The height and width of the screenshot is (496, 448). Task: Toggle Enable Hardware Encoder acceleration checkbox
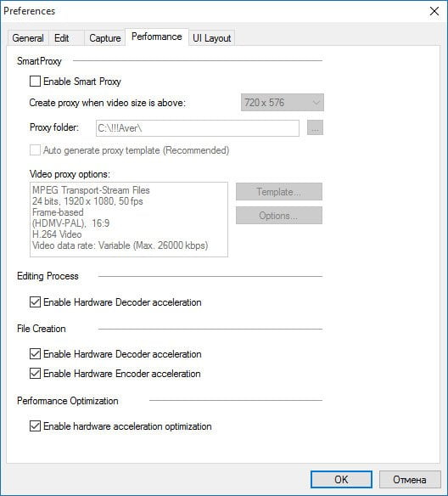coord(35,374)
